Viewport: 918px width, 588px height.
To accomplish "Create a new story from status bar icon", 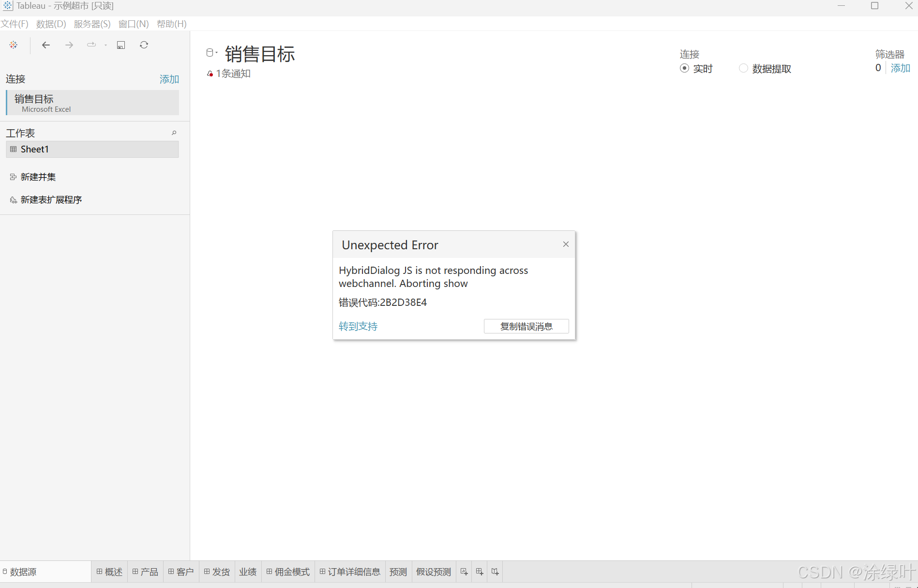I will click(495, 572).
